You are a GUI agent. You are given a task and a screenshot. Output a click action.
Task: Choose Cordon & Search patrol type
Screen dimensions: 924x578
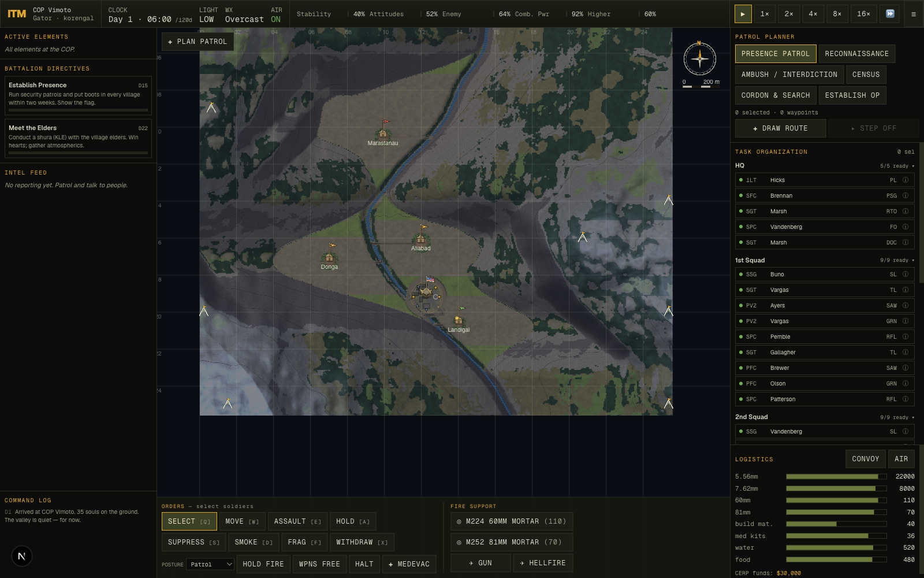tap(776, 95)
